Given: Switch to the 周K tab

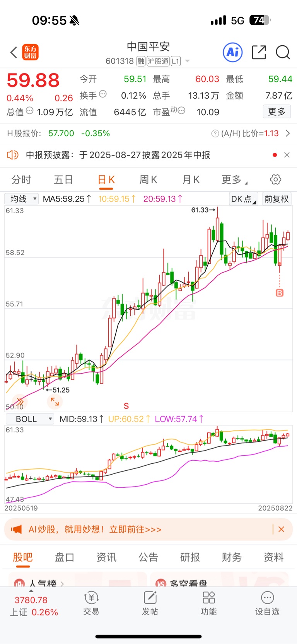Looking at the screenshot, I should (148, 180).
